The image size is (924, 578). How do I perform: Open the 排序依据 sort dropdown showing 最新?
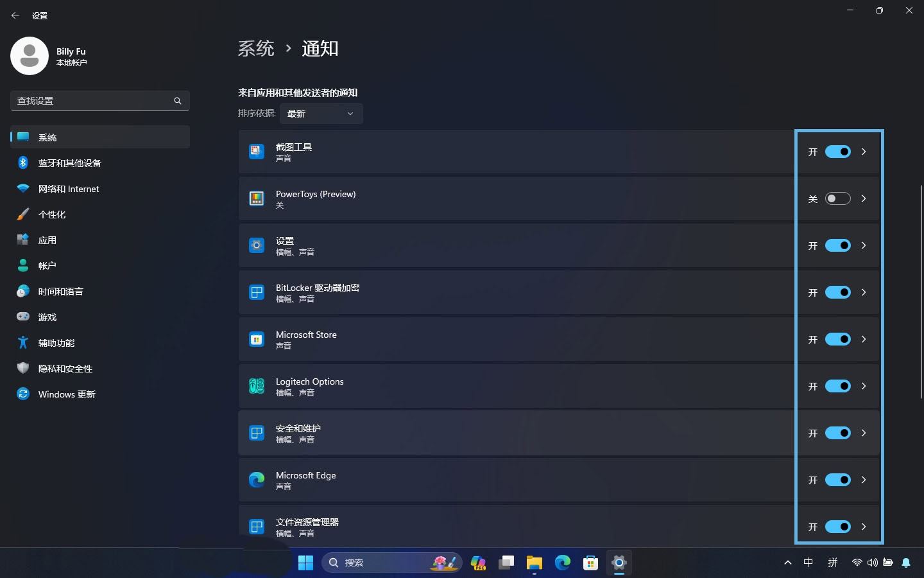coord(321,114)
